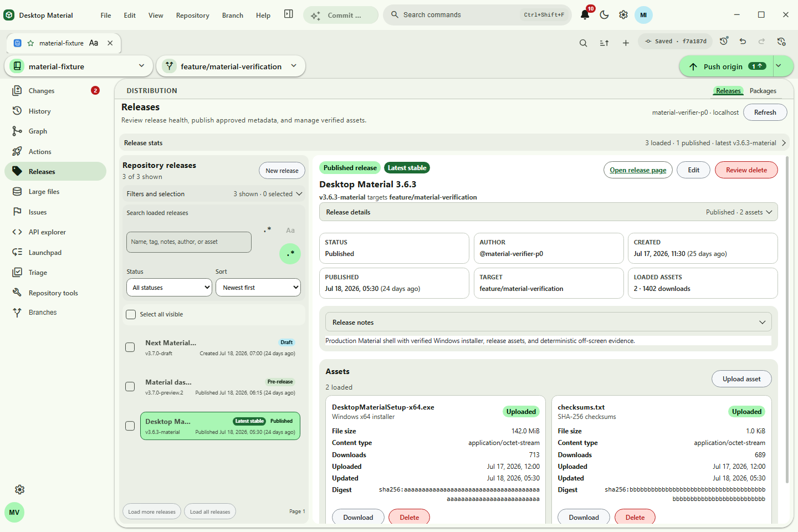Open Issues flag in the sidebar

click(x=55, y=212)
